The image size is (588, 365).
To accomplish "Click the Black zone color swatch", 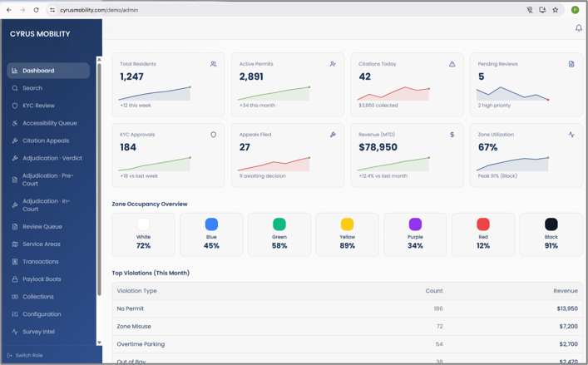I will tap(551, 224).
